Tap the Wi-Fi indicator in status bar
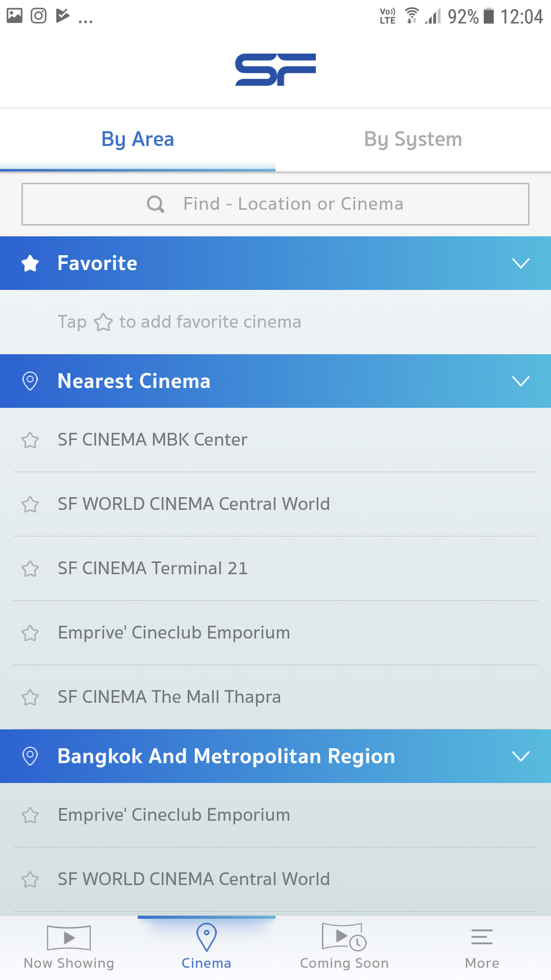The width and height of the screenshot is (551, 980). tap(412, 16)
